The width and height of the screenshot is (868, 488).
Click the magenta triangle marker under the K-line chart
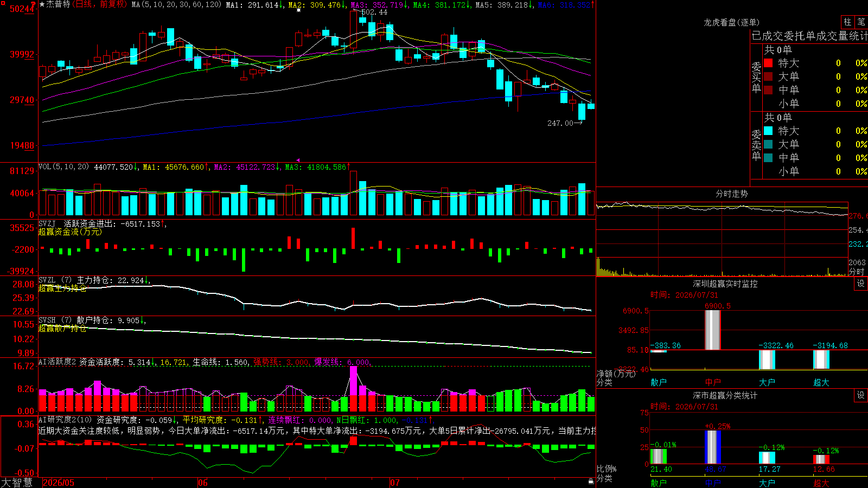(298, 160)
